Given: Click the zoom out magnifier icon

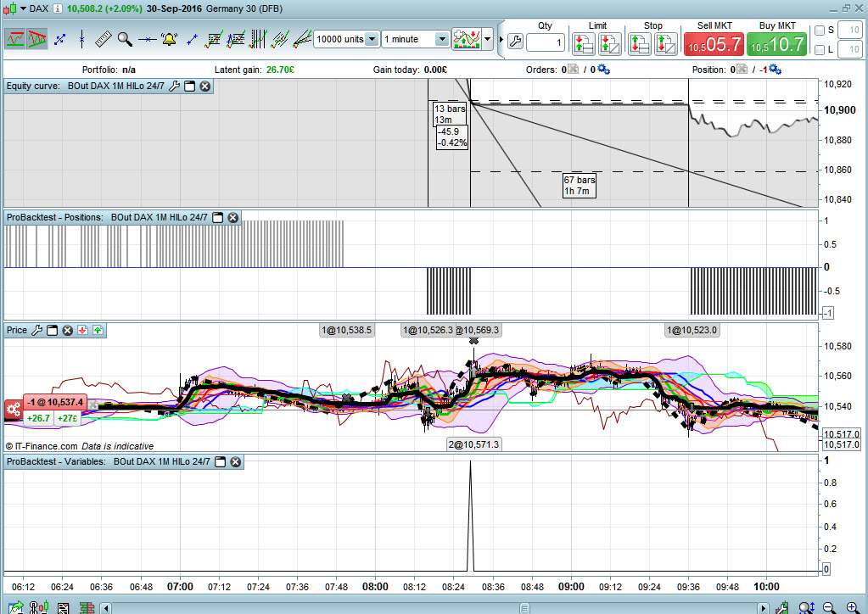Looking at the screenshot, I should tap(829, 608).
